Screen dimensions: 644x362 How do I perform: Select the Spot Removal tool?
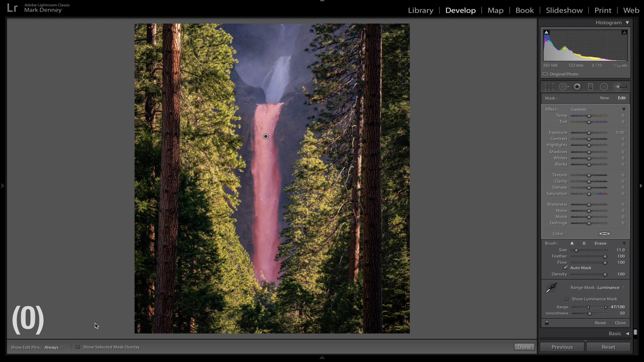(x=563, y=87)
